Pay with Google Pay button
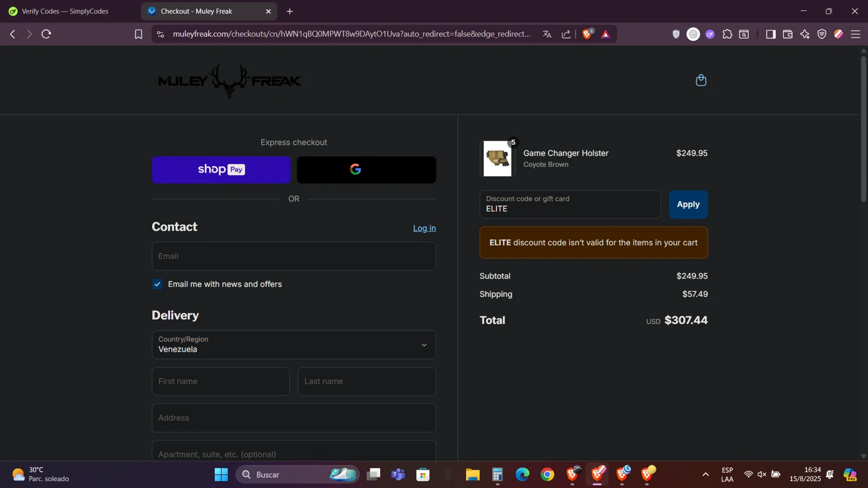 [366, 169]
